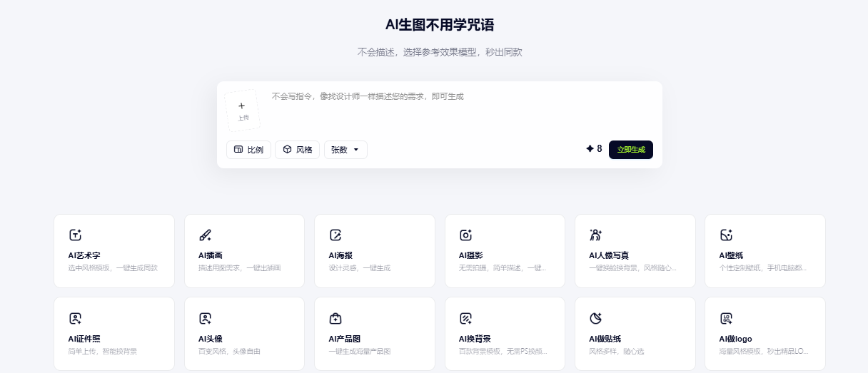Open the AI证件照 card title
The image size is (868, 373).
tap(84, 339)
